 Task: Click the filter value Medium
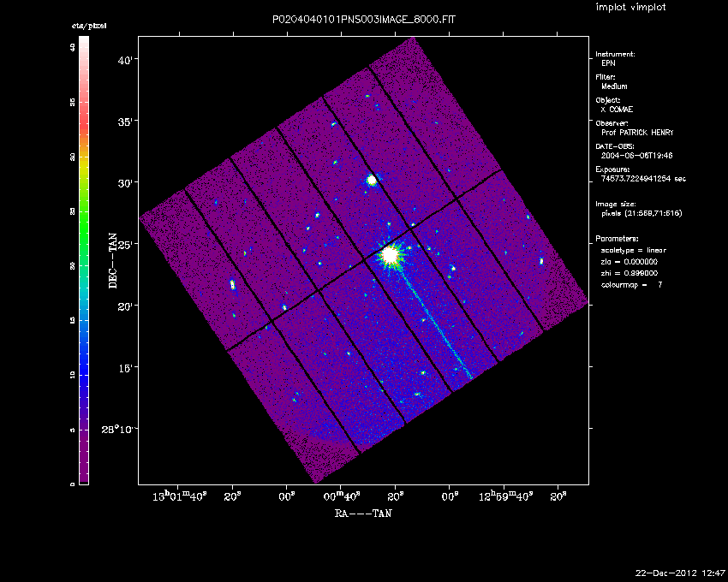[x=614, y=86]
